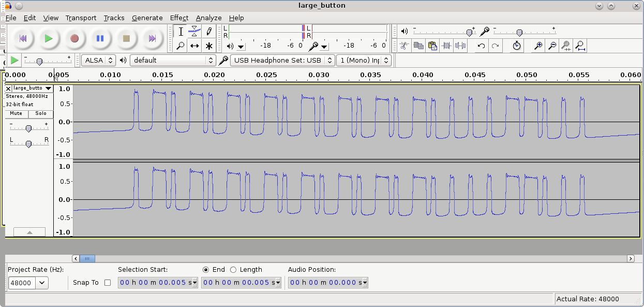This screenshot has height=307, width=644.
Task: Open the Tracks menu
Action: (114, 18)
